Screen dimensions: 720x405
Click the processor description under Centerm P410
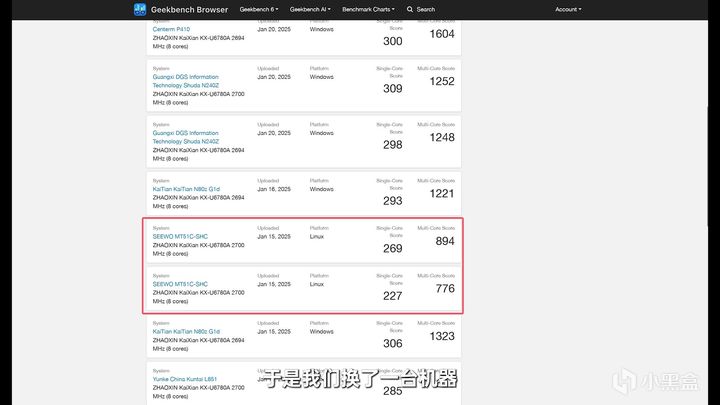coord(198,42)
